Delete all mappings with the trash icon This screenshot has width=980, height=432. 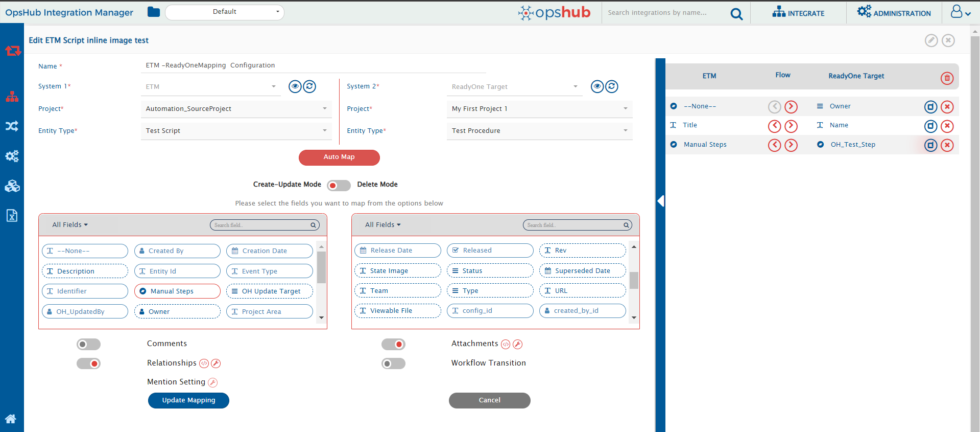click(x=947, y=78)
